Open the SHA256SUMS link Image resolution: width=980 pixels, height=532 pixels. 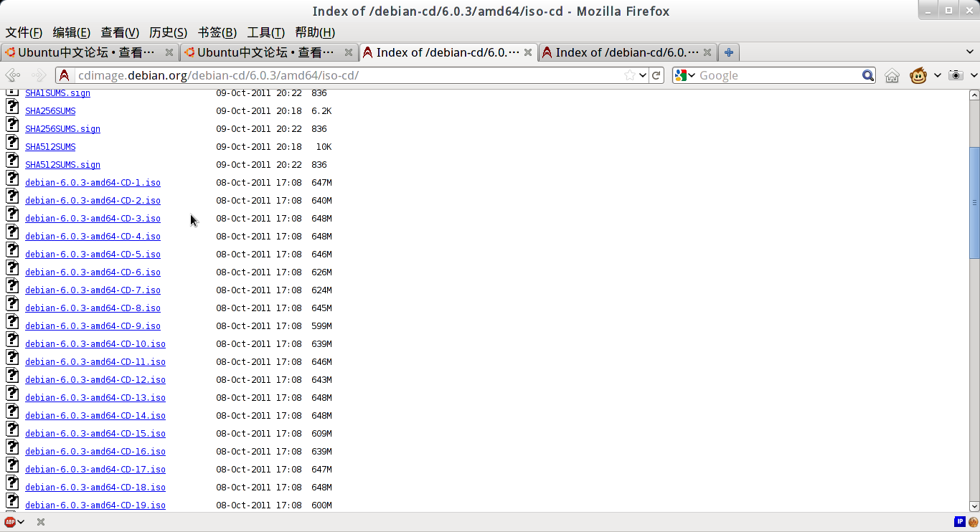point(50,111)
